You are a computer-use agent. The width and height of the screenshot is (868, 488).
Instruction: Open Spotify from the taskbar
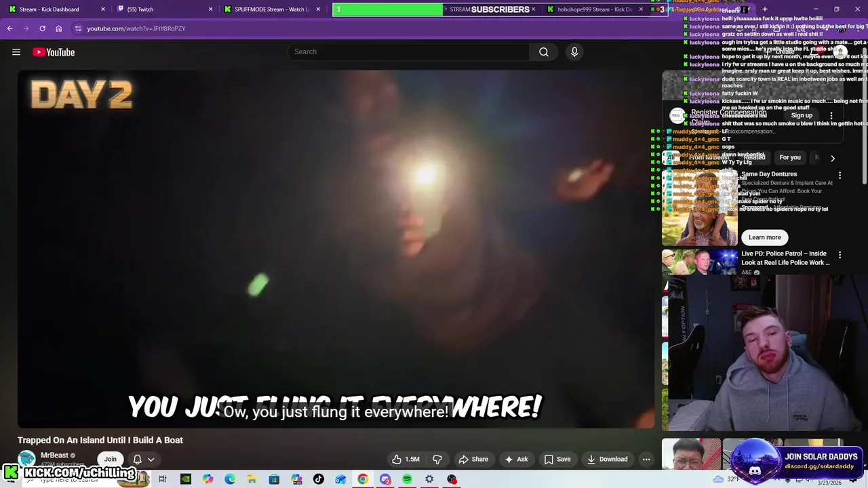tap(407, 479)
